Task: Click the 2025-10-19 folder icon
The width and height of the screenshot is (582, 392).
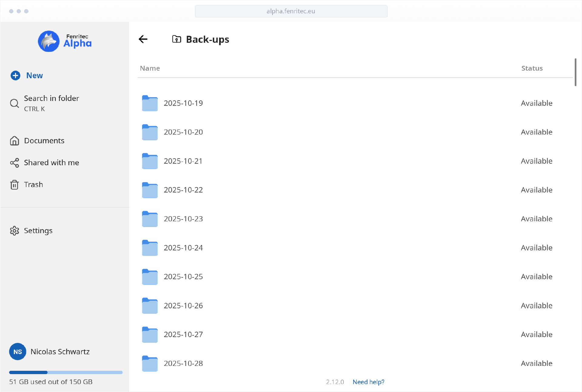Action: 150,103
